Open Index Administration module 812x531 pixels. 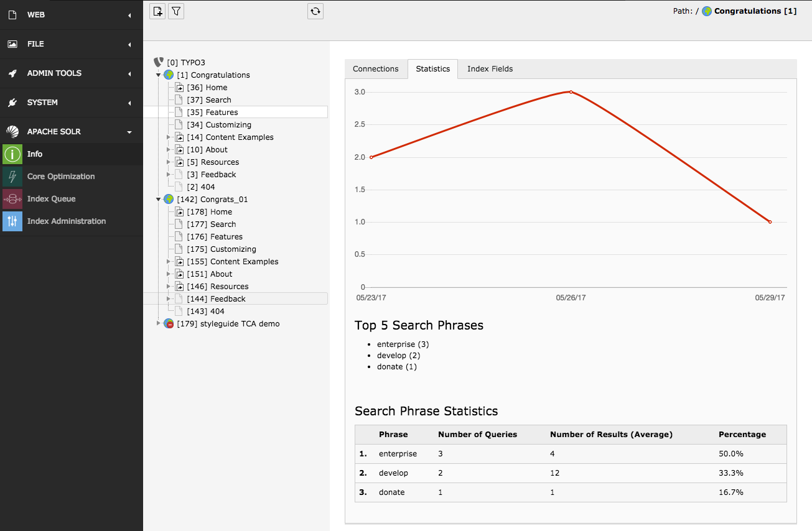66,221
